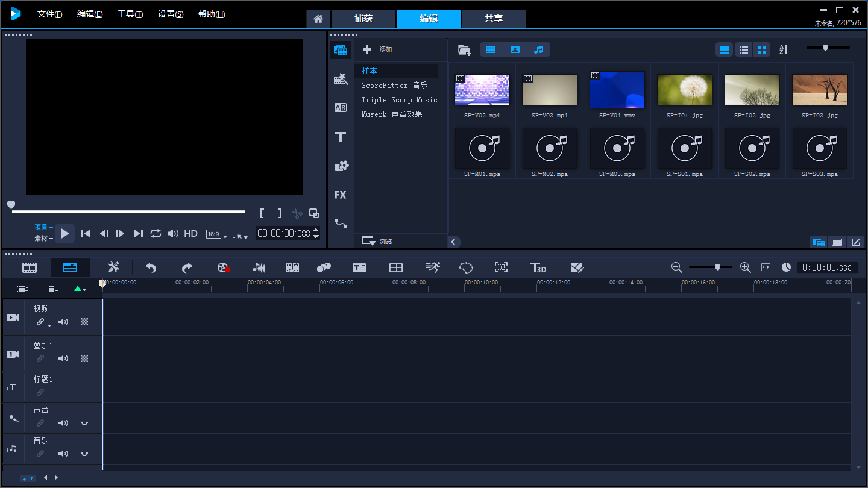Sort library clips A-Z icon
Viewport: 868px width, 488px height.
[x=784, y=49]
